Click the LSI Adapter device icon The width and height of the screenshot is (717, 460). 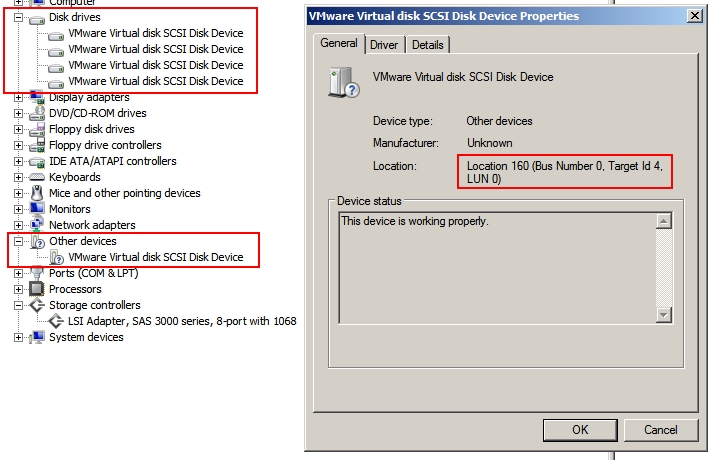coord(56,321)
